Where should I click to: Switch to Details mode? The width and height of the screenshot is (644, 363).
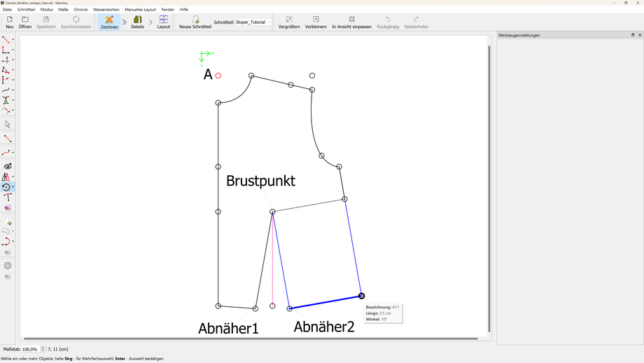[x=138, y=22]
